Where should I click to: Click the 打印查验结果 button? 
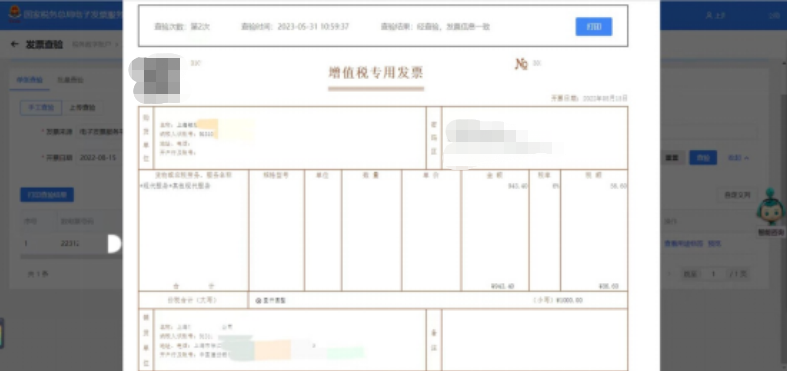coord(47,195)
